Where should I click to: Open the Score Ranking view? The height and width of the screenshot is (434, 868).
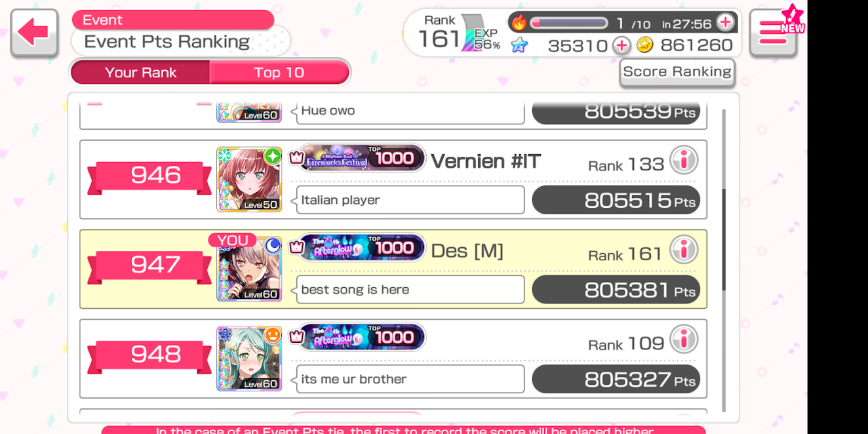677,72
